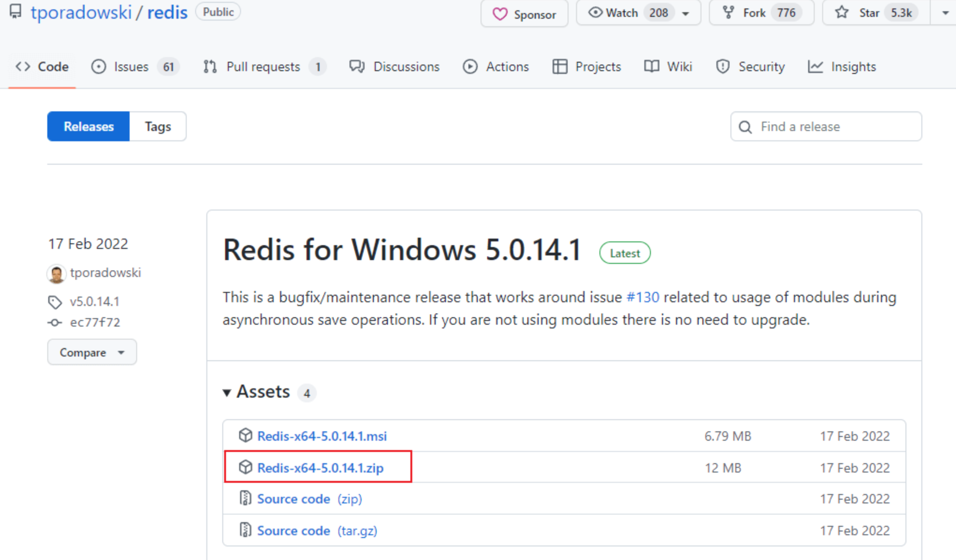Open the v5.0.14.1 tag link

(95, 302)
